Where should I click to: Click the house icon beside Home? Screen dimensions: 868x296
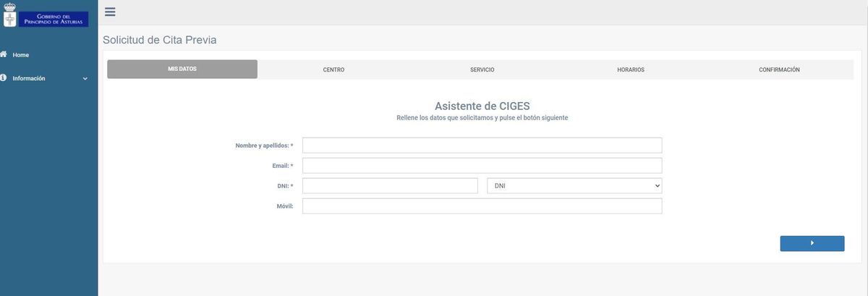[4, 54]
